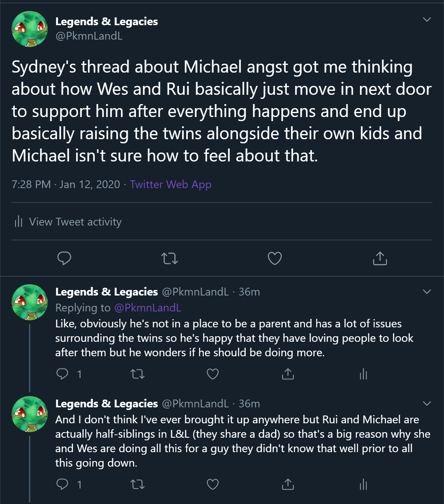444x504 pixels.
Task: Retweet the half-siblings reply tweet
Action: click(138, 484)
